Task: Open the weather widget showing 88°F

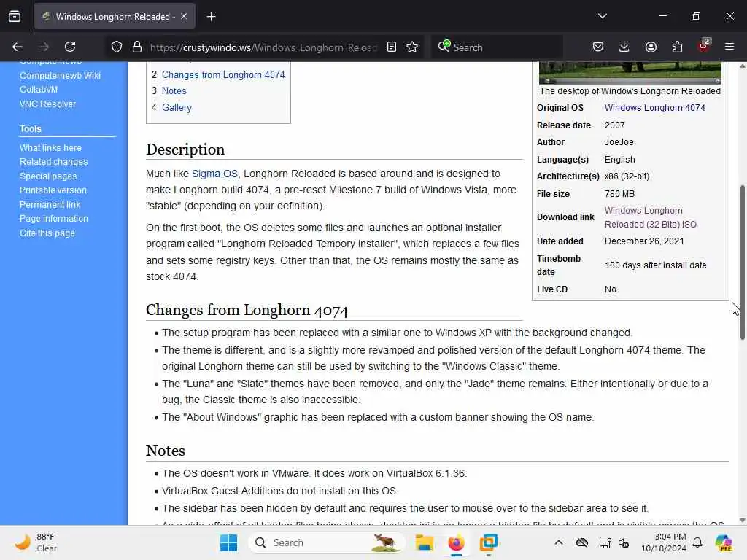Action: coord(36,542)
